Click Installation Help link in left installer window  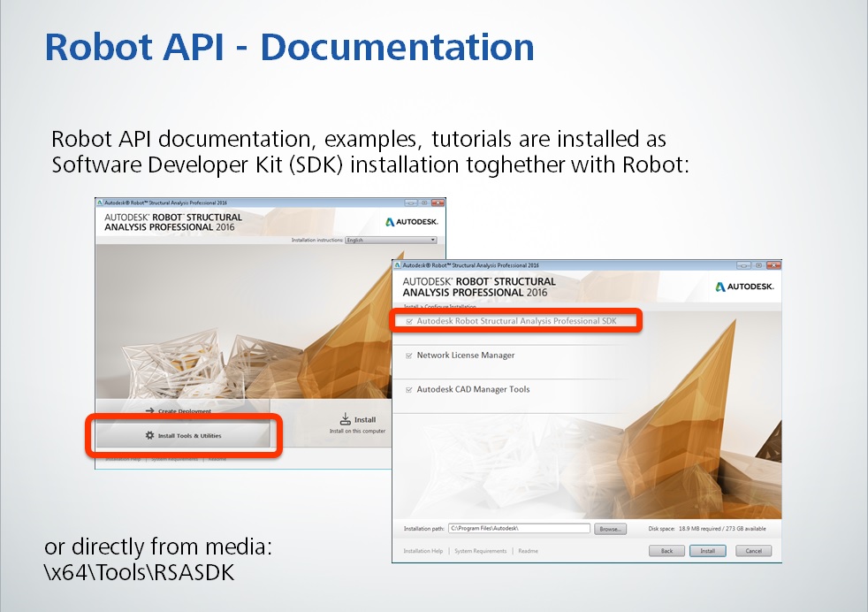123,459
